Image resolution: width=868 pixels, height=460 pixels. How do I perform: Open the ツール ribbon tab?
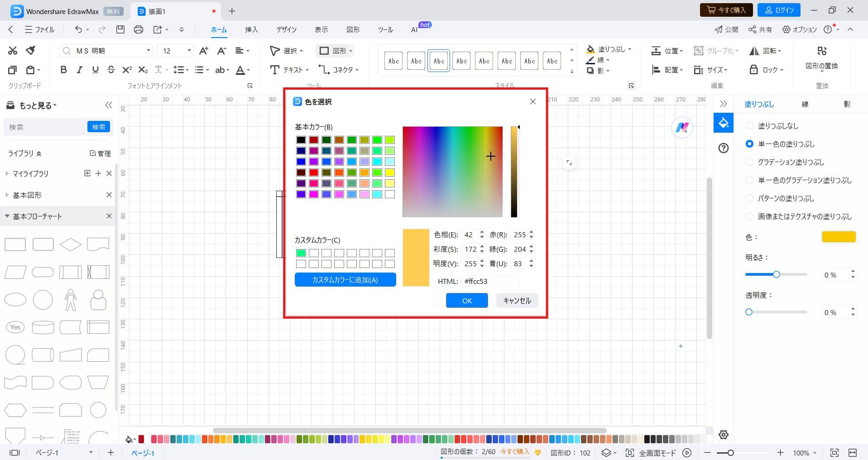385,29
